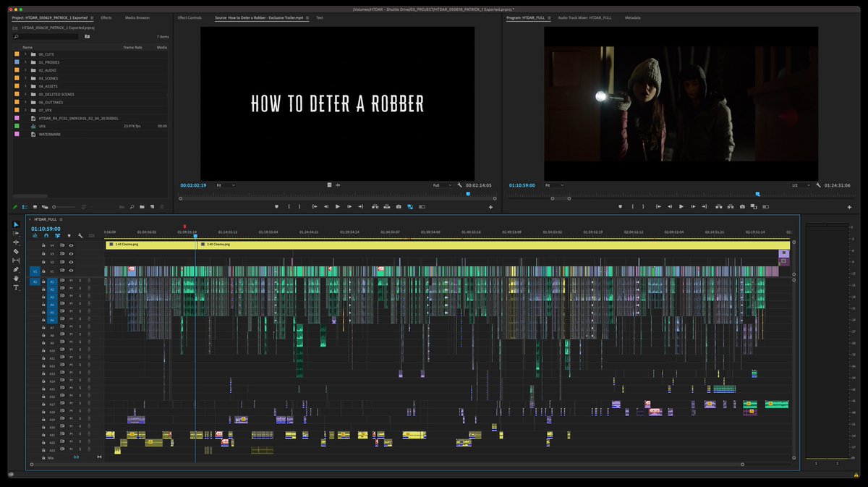Screen dimensions: 868x487
Task: Click Add Marker icon in timeline header
Action: pyautogui.click(x=69, y=236)
